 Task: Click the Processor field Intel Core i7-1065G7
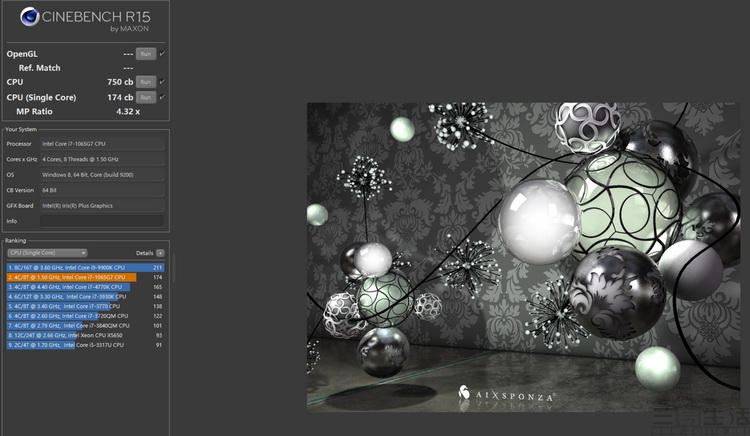102,143
